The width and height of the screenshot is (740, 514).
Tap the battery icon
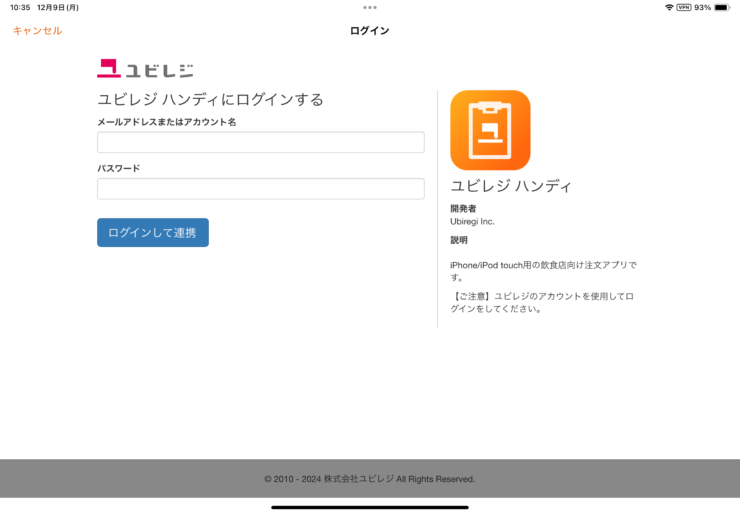(x=722, y=8)
